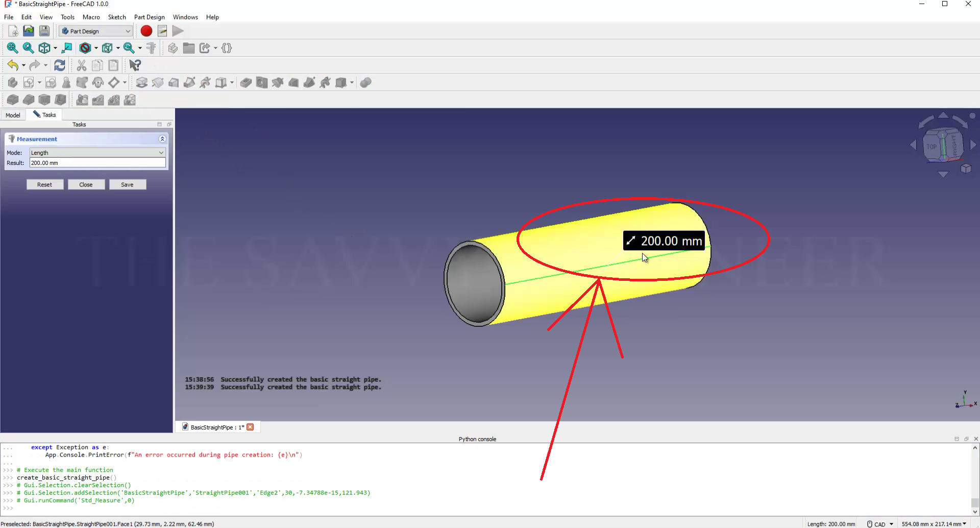Collapse the Measurement panel section

click(162, 139)
